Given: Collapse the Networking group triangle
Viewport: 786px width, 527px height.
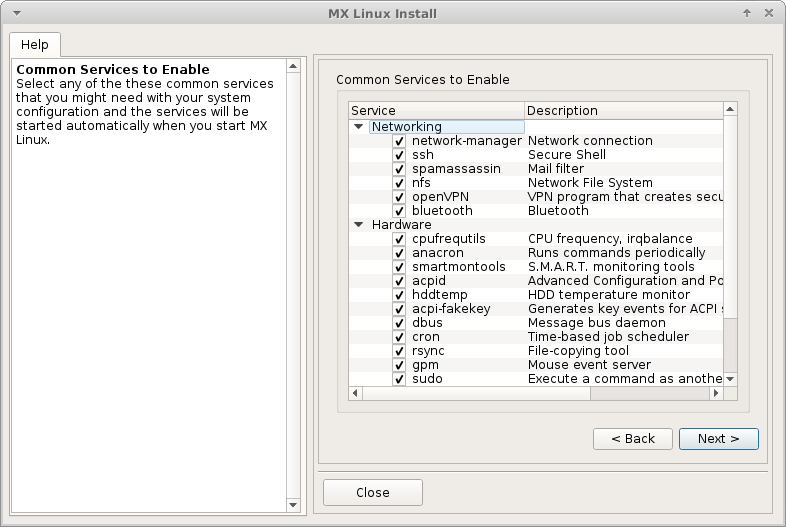Looking at the screenshot, I should 358,126.
